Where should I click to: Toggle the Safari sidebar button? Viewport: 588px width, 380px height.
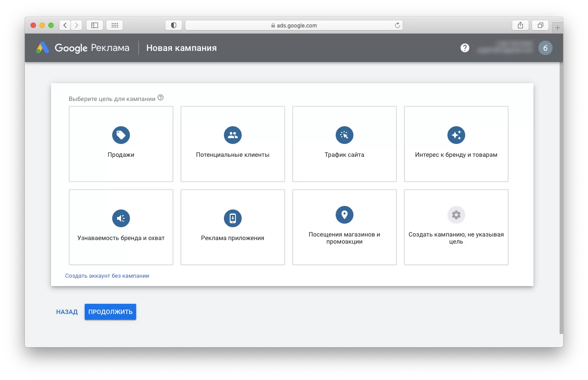click(x=94, y=25)
